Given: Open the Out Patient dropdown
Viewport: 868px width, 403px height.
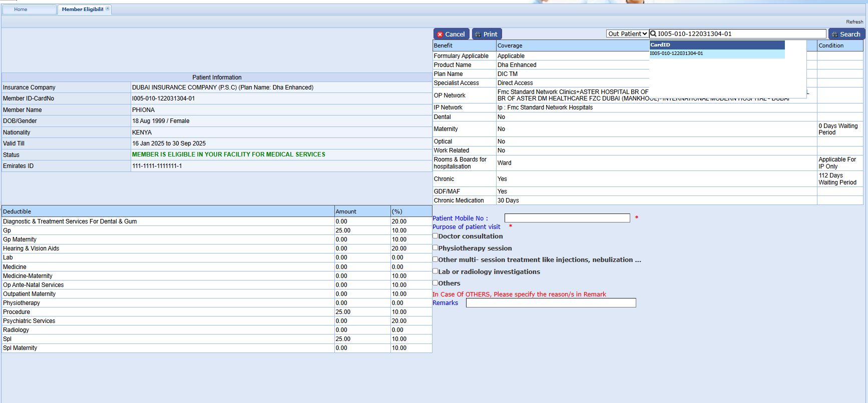Looking at the screenshot, I should [627, 34].
